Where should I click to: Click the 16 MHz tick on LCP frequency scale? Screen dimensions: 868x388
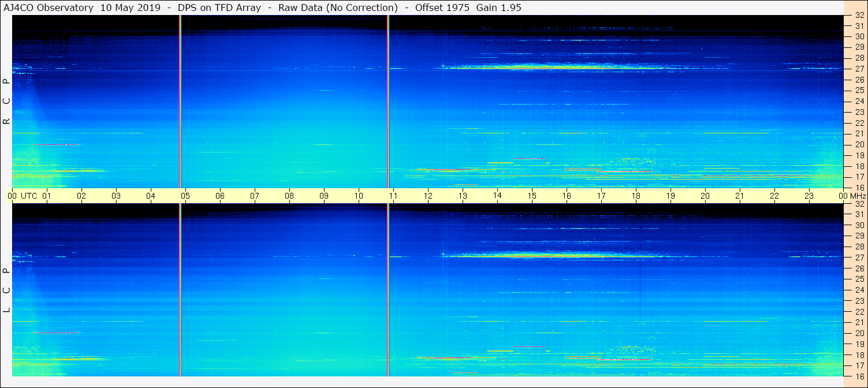[x=859, y=376]
